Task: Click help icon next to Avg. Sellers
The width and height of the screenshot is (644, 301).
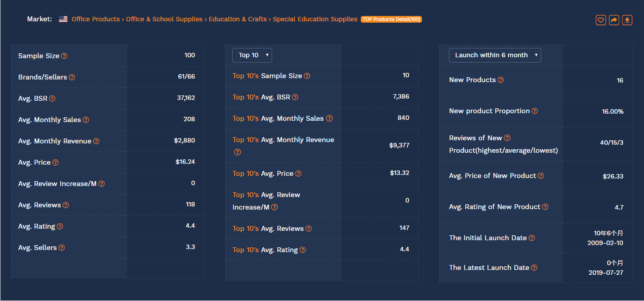Action: pos(62,248)
